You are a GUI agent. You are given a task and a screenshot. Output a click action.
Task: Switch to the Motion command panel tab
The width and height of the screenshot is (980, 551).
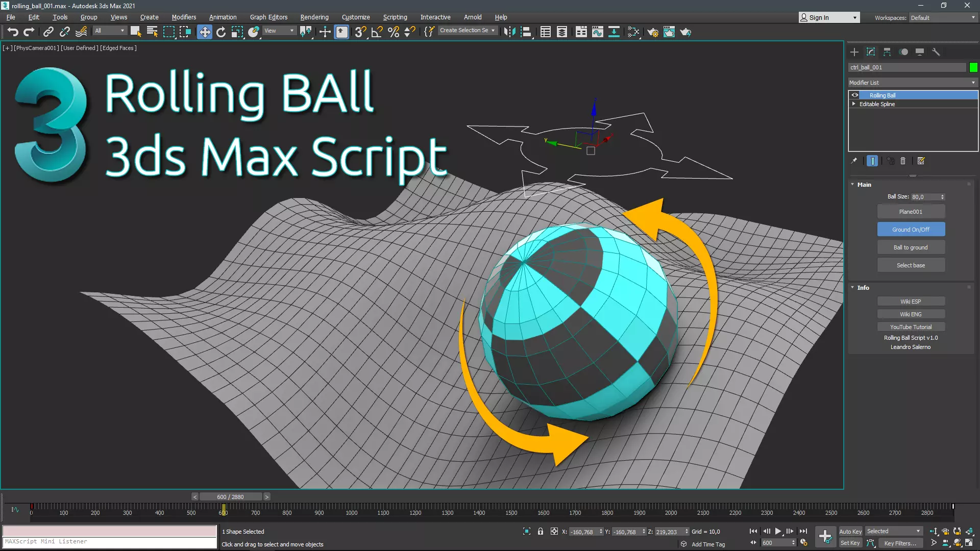coord(903,52)
